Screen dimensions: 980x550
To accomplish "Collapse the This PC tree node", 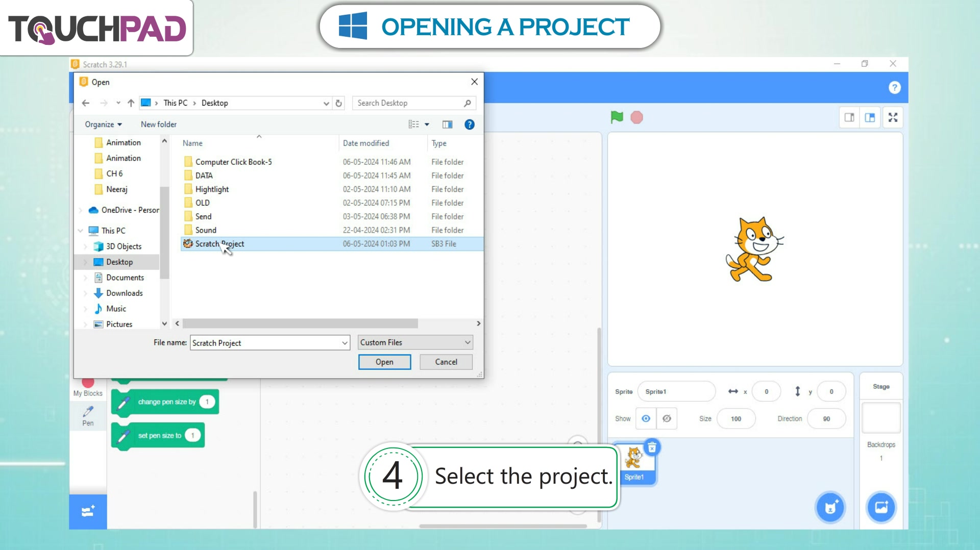I will click(x=81, y=231).
